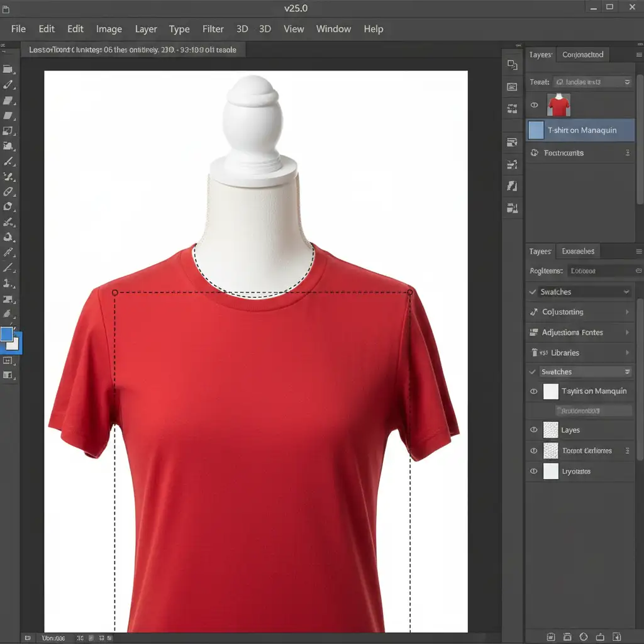Screen dimensions: 644x644
Task: Select the Eyedropper tool in left toolbar
Action: pyautogui.click(x=8, y=252)
